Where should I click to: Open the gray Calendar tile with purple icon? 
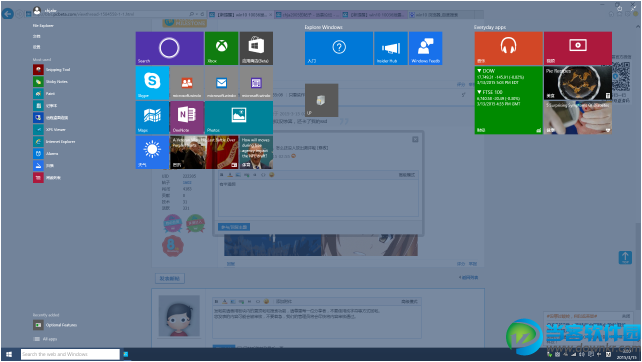point(256,83)
